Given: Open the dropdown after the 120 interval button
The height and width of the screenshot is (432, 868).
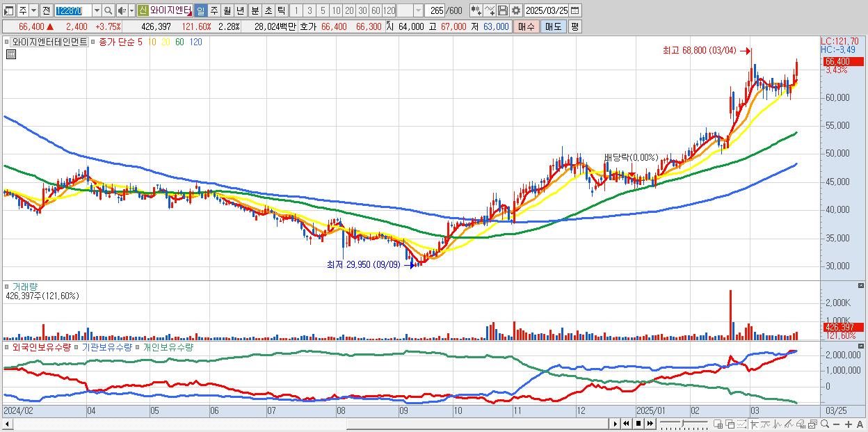Looking at the screenshot, I should click(418, 10).
